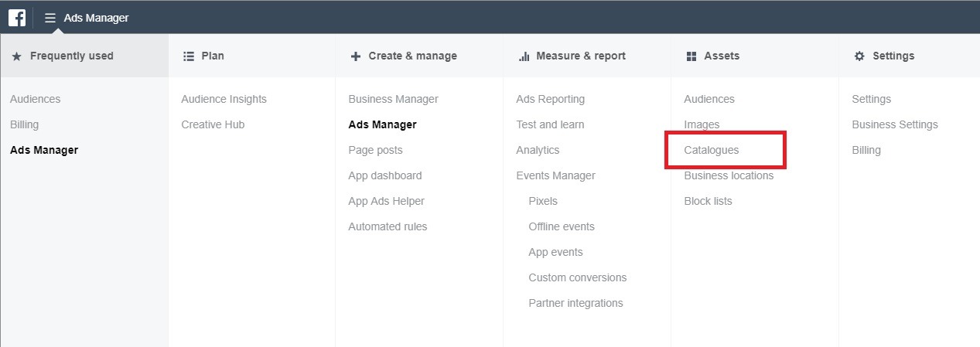Open Custom conversions
The image size is (980, 347).
point(578,277)
